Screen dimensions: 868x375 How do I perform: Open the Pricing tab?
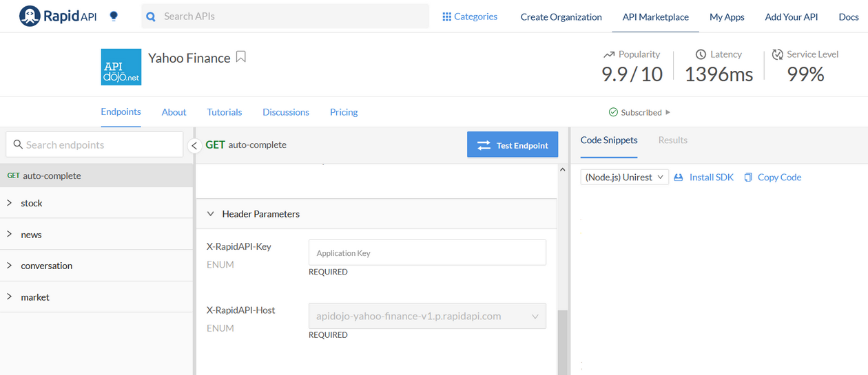click(x=344, y=112)
